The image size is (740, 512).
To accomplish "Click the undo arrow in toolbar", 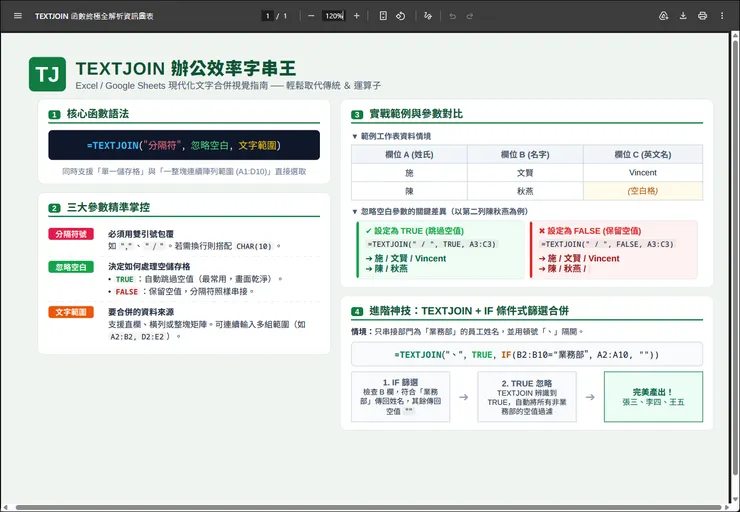I will [x=453, y=16].
